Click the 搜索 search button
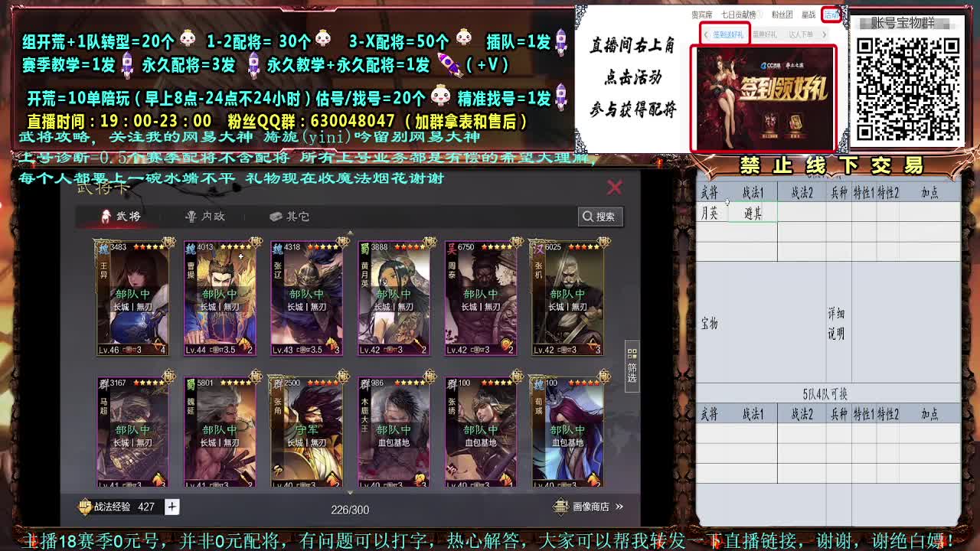 coord(600,217)
